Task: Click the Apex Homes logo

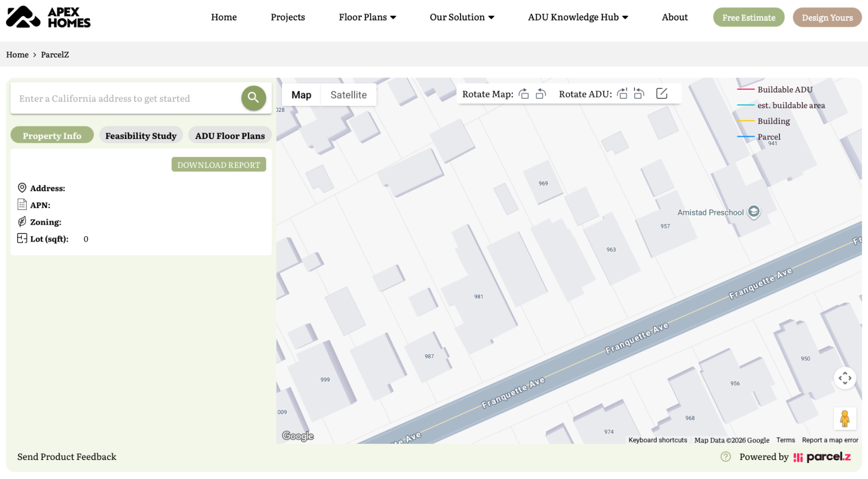Action: (x=48, y=17)
